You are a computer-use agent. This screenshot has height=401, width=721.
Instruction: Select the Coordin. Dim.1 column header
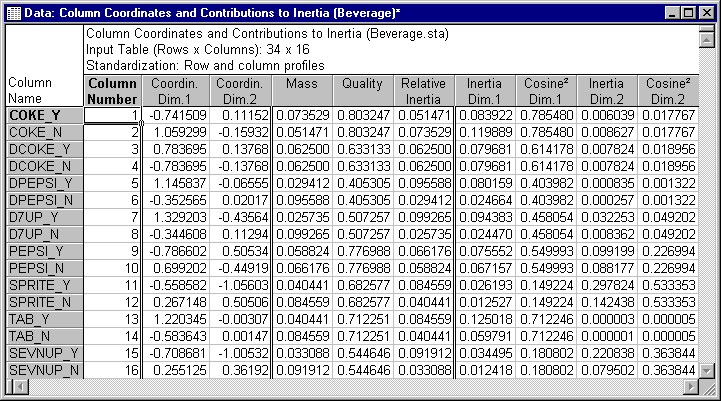pyautogui.click(x=174, y=91)
